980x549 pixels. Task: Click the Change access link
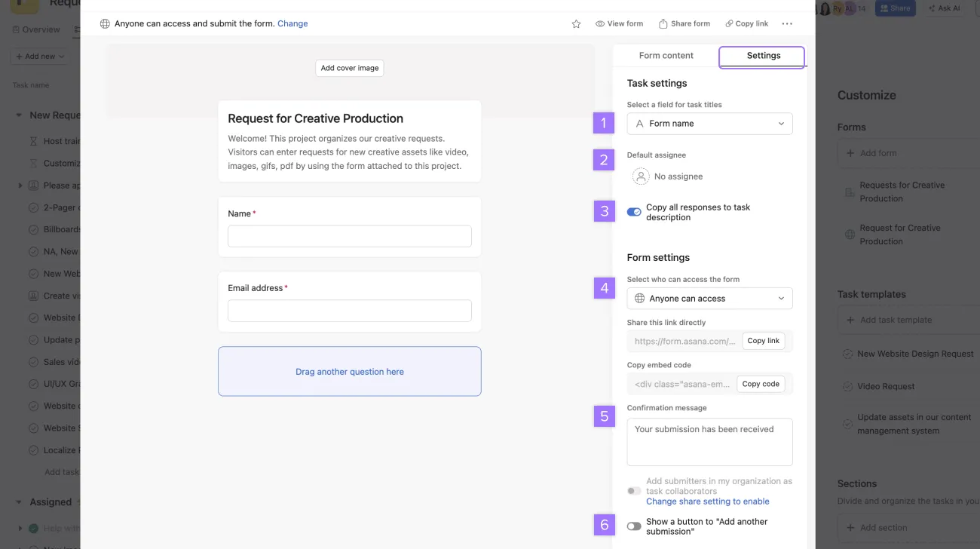(292, 23)
